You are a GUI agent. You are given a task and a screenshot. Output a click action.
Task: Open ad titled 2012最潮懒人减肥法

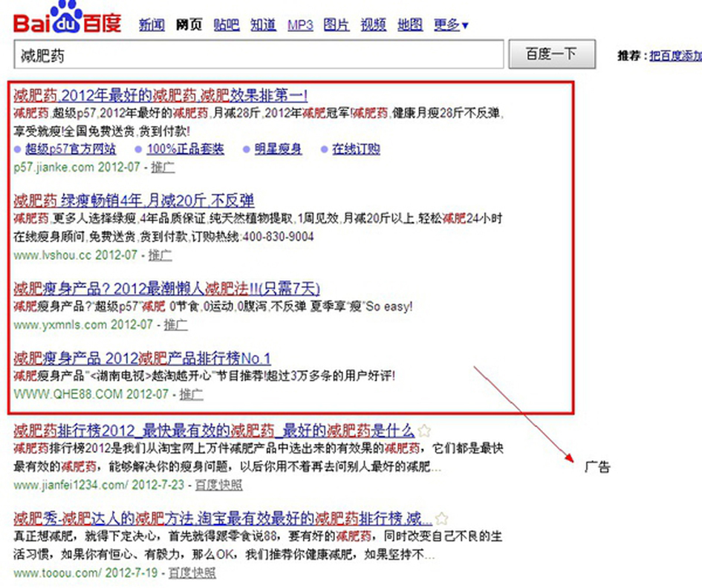[x=166, y=289]
